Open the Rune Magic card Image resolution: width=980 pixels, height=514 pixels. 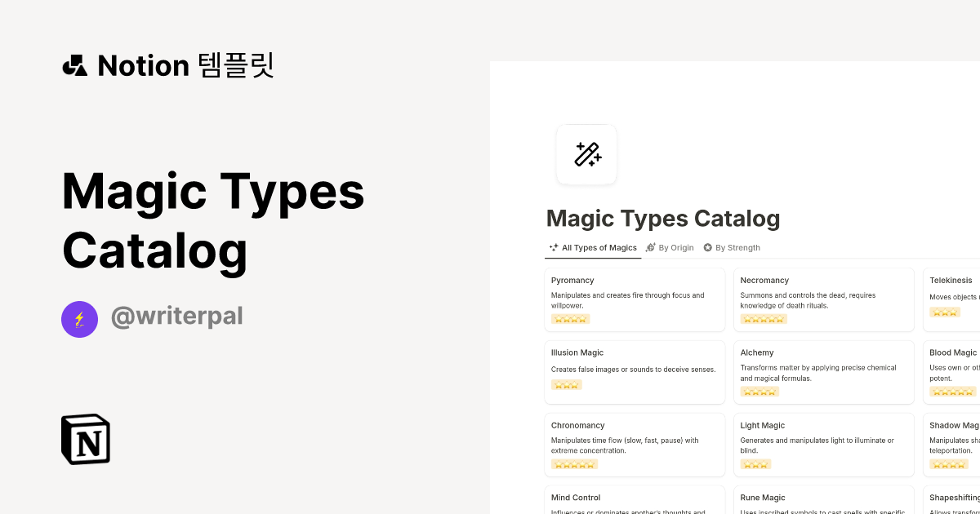(x=824, y=502)
